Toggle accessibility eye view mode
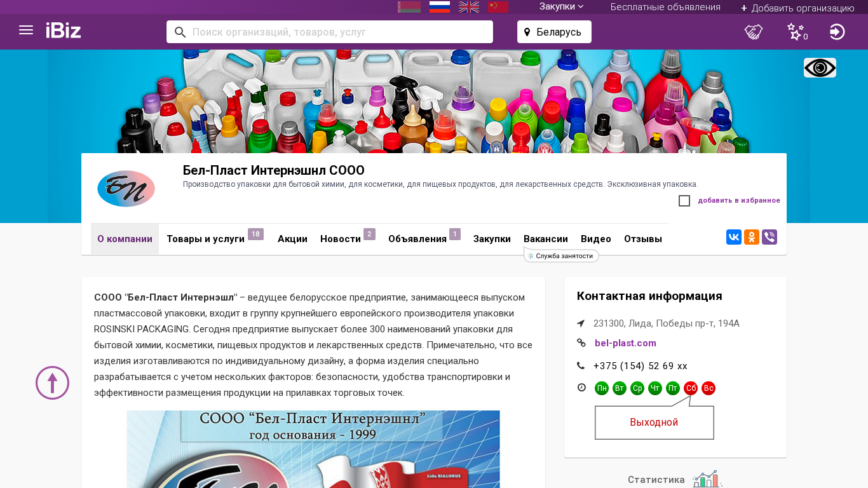Image resolution: width=868 pixels, height=488 pixels. (820, 67)
